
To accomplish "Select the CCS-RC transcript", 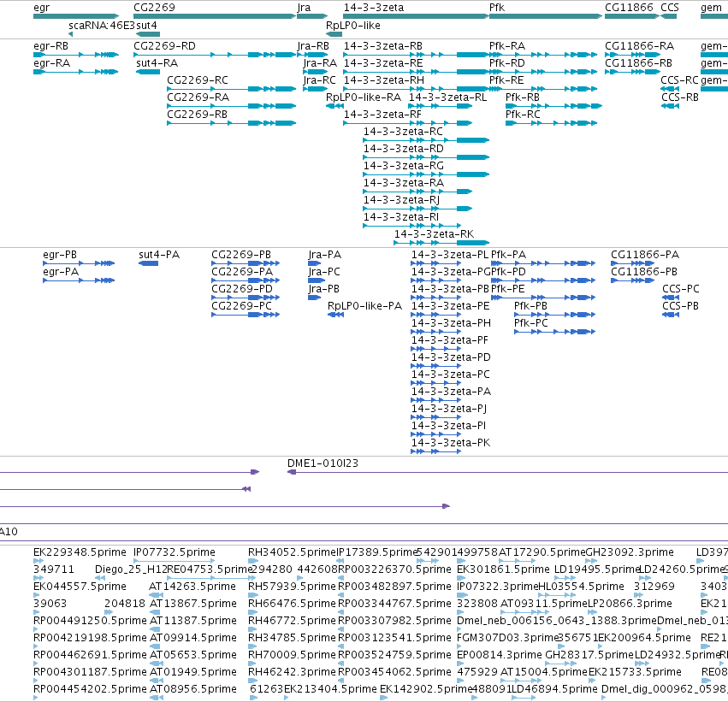I will (x=671, y=89).
